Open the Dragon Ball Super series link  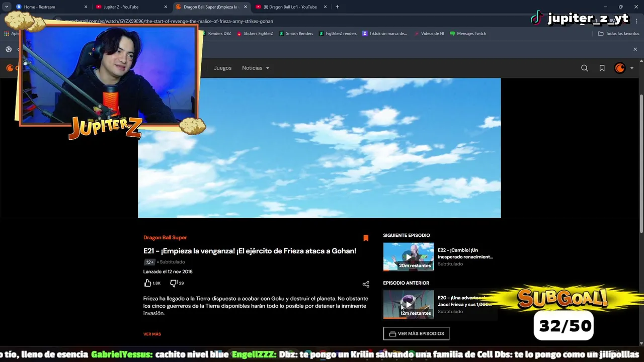tap(165, 237)
